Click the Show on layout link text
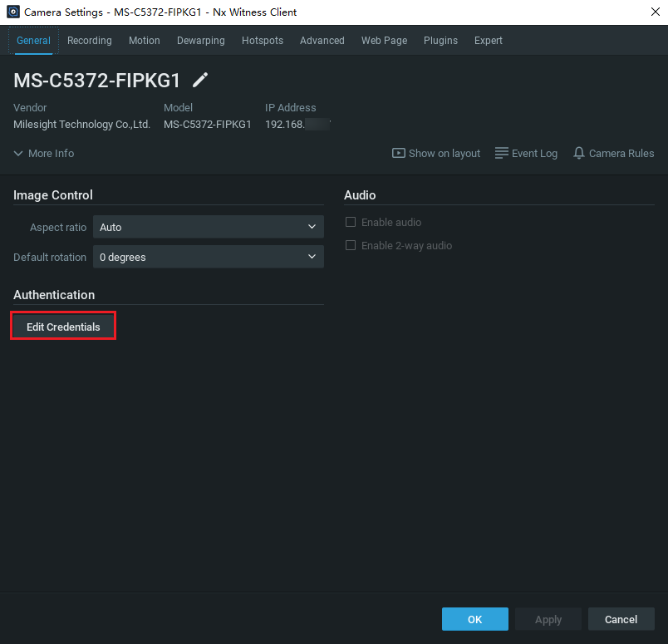This screenshot has height=644, width=668. 445,154
